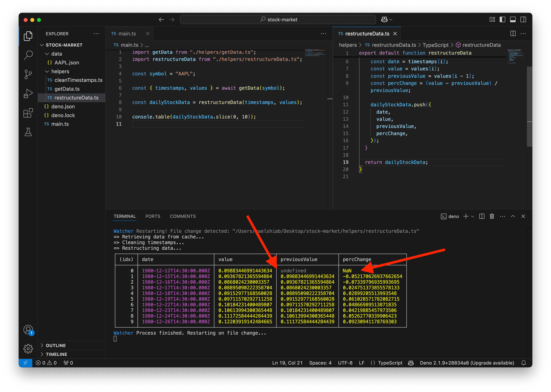Viewport: 551px width, 392px height.
Task: Split the terminal
Action: [x=482, y=216]
